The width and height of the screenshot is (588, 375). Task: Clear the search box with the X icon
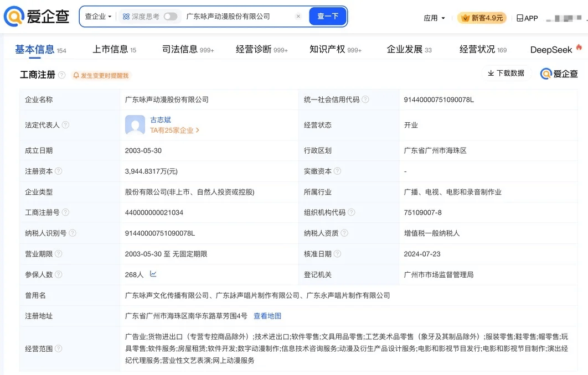pyautogui.click(x=298, y=16)
